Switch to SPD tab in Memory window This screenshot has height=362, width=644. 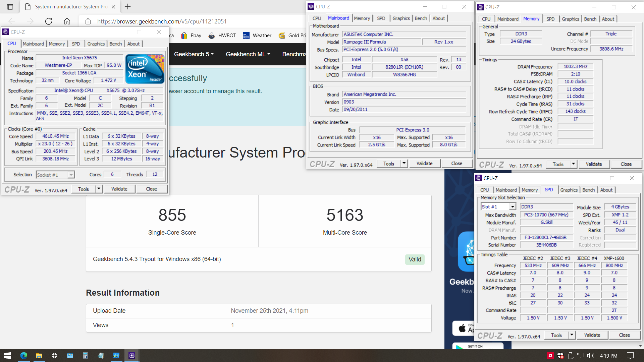550,19
